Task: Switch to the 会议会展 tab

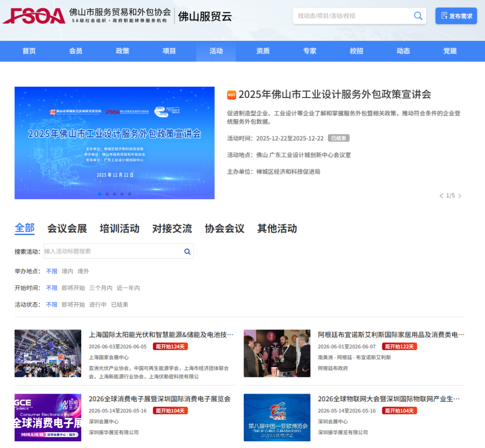Action: (x=66, y=229)
